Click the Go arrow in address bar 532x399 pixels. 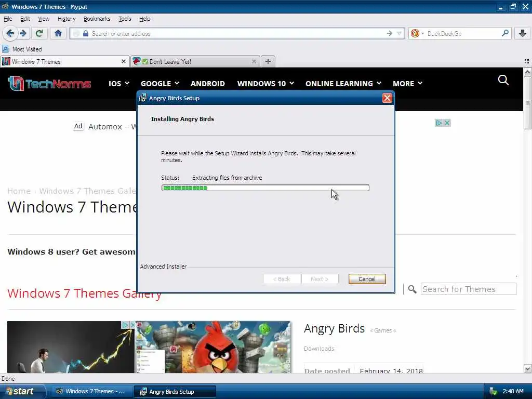pyautogui.click(x=389, y=33)
